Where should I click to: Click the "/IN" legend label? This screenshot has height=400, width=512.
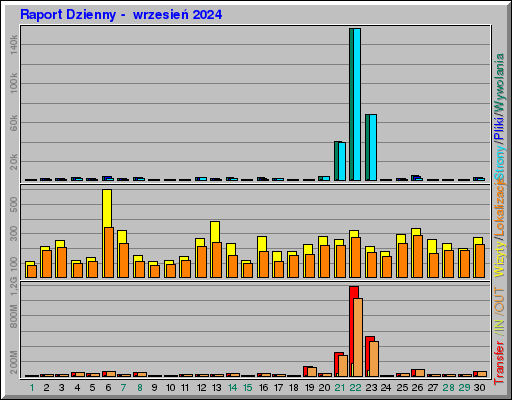pyautogui.click(x=500, y=326)
